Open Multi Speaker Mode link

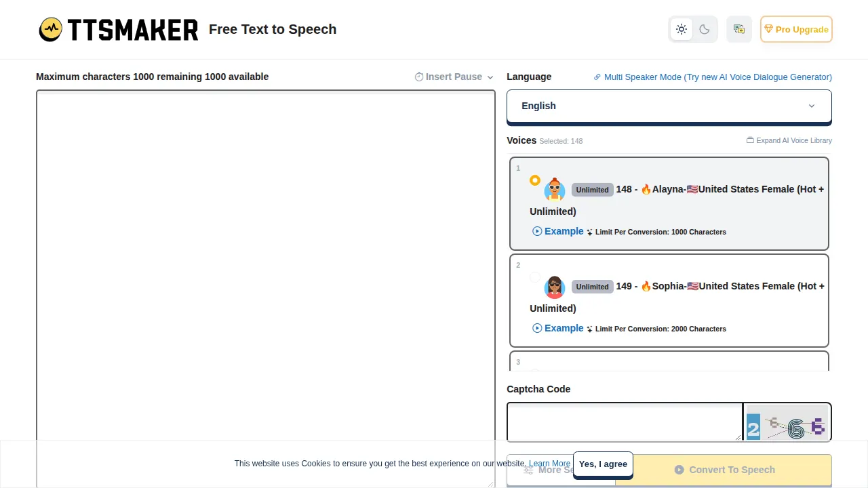click(713, 77)
